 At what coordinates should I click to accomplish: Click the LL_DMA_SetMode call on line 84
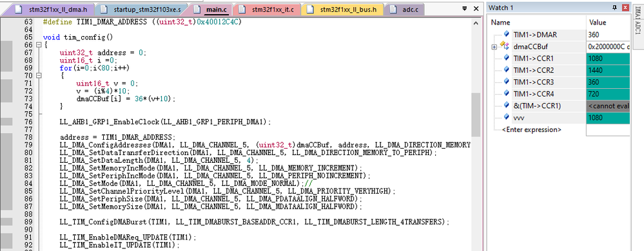(182, 183)
